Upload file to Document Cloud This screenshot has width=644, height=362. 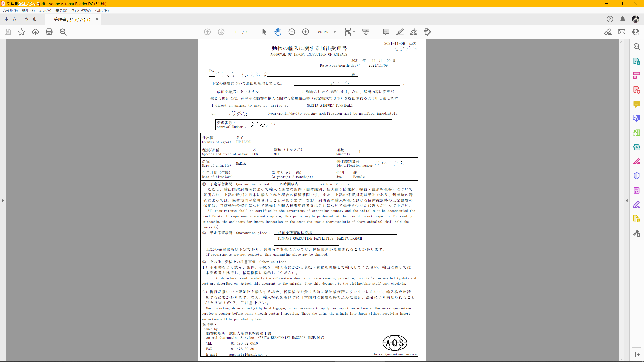pos(35,32)
